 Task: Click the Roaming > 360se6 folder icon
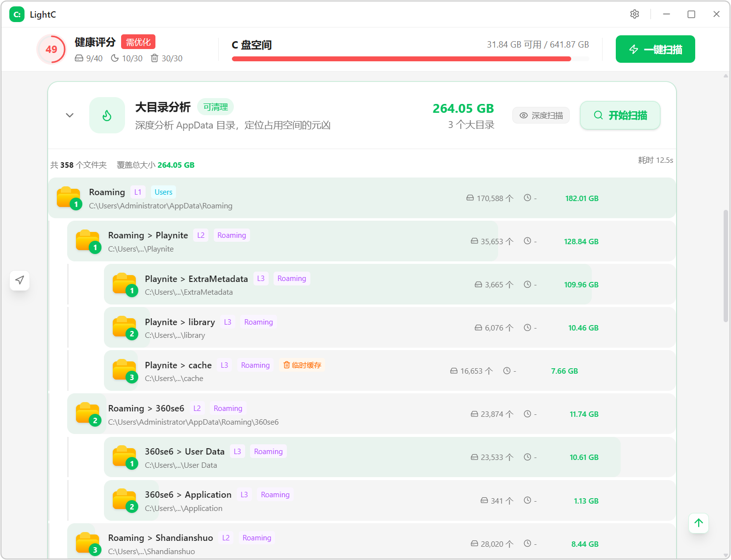point(88,414)
